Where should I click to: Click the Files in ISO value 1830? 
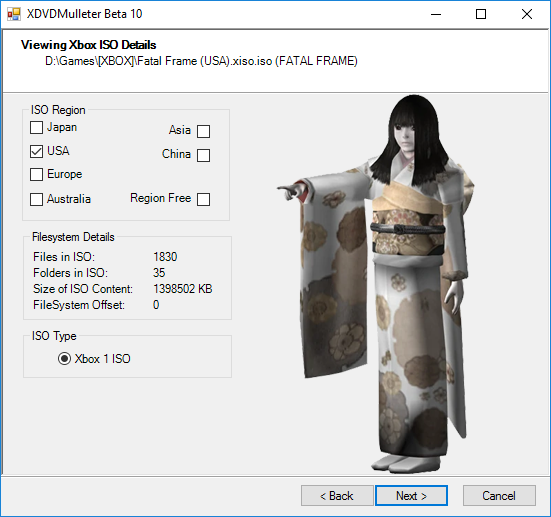pyautogui.click(x=165, y=257)
